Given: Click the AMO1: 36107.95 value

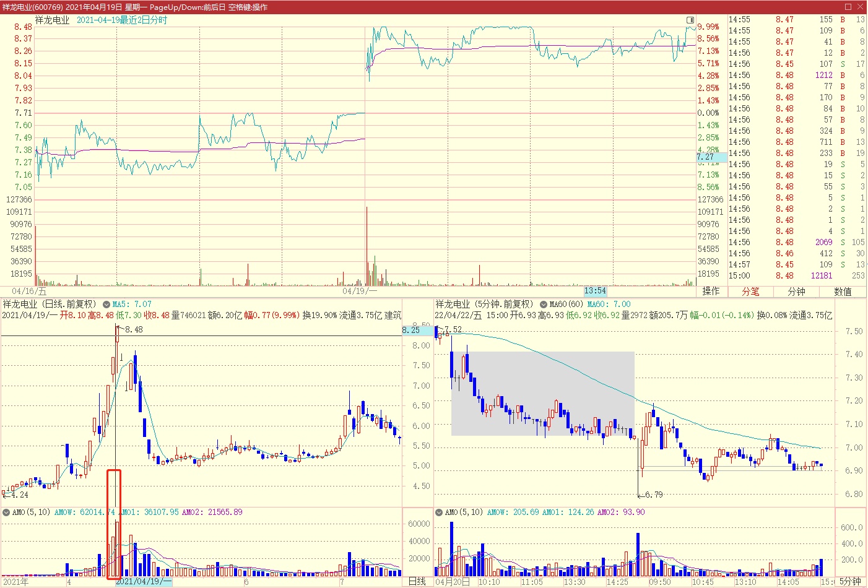Looking at the screenshot, I should [149, 512].
